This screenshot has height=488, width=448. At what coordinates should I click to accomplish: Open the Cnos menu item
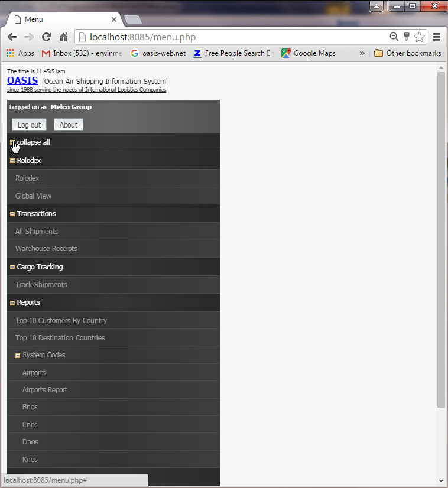tap(113, 425)
